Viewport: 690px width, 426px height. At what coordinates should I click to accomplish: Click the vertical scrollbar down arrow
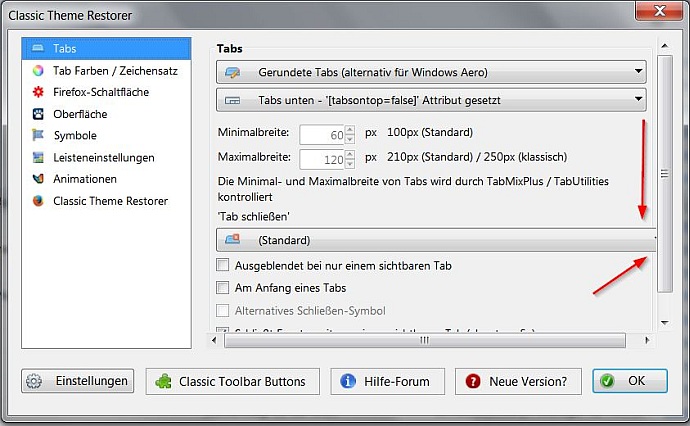(664, 323)
